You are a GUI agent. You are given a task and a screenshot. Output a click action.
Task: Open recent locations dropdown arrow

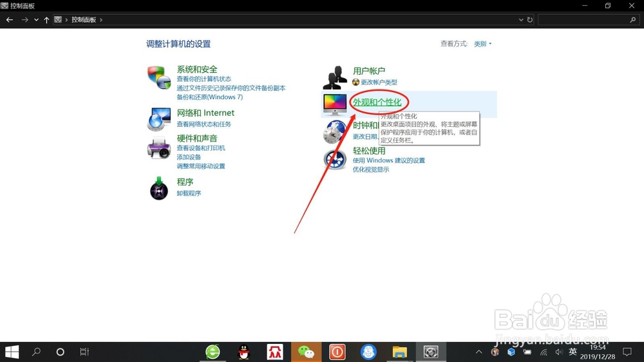pyautogui.click(x=36, y=20)
